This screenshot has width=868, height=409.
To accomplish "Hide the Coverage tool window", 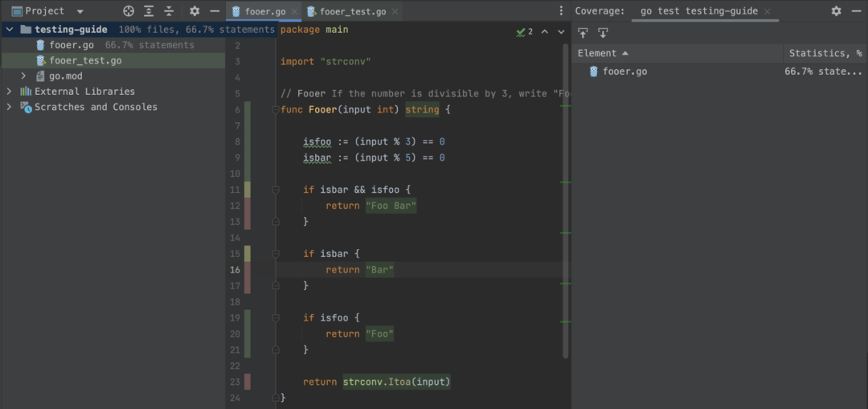I will 857,11.
